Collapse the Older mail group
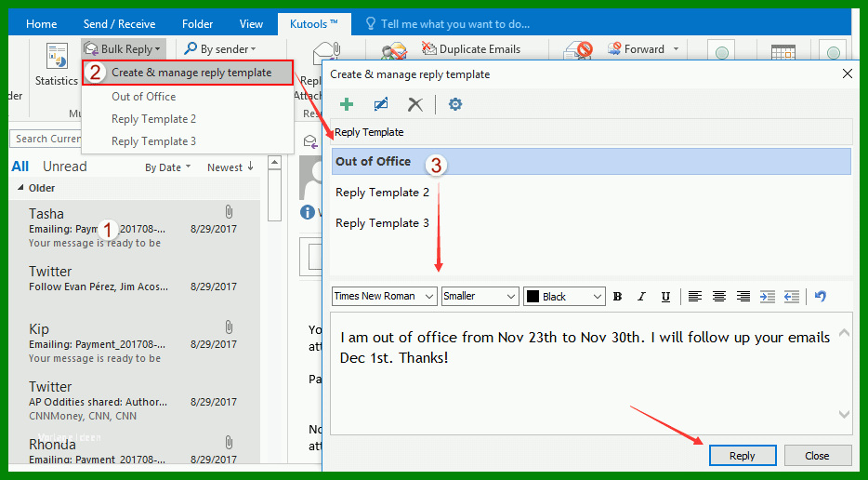The height and width of the screenshot is (480, 868). tap(20, 188)
